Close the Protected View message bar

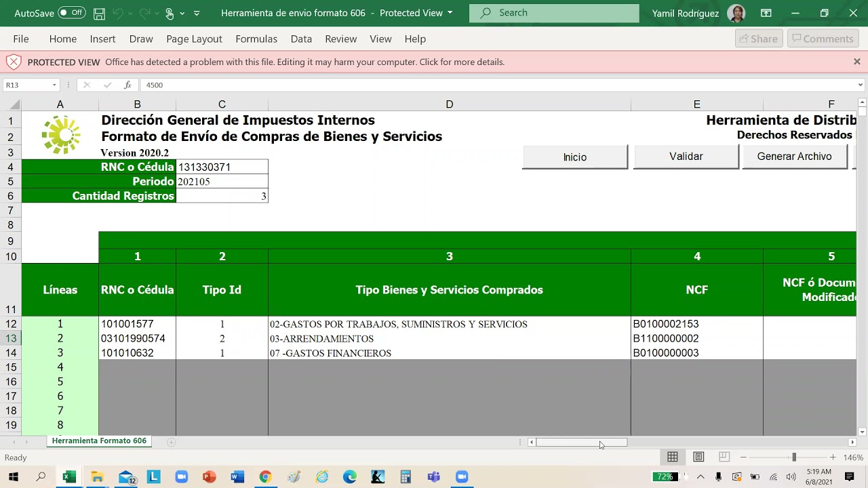click(x=857, y=62)
